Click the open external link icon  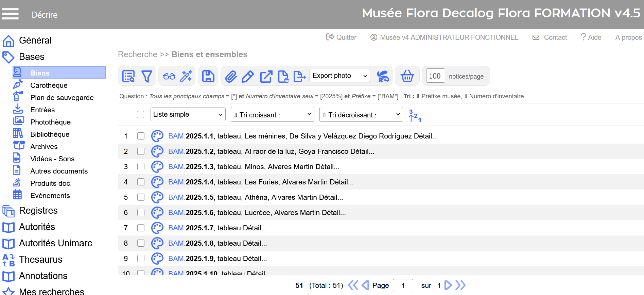[x=266, y=76]
